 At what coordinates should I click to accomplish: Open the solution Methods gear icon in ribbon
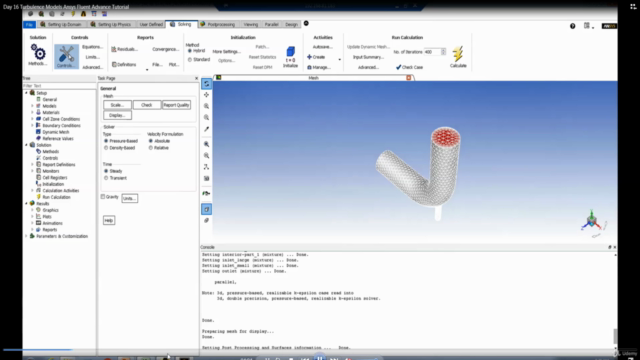click(38, 53)
